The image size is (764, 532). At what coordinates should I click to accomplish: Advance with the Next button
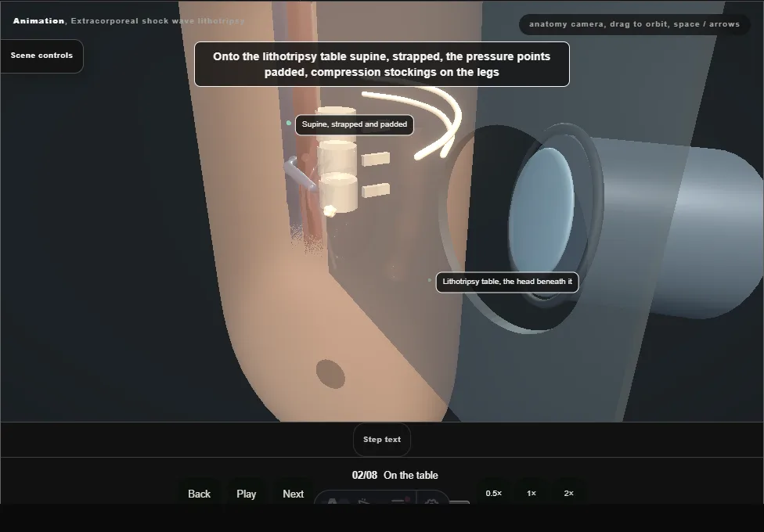click(x=294, y=494)
